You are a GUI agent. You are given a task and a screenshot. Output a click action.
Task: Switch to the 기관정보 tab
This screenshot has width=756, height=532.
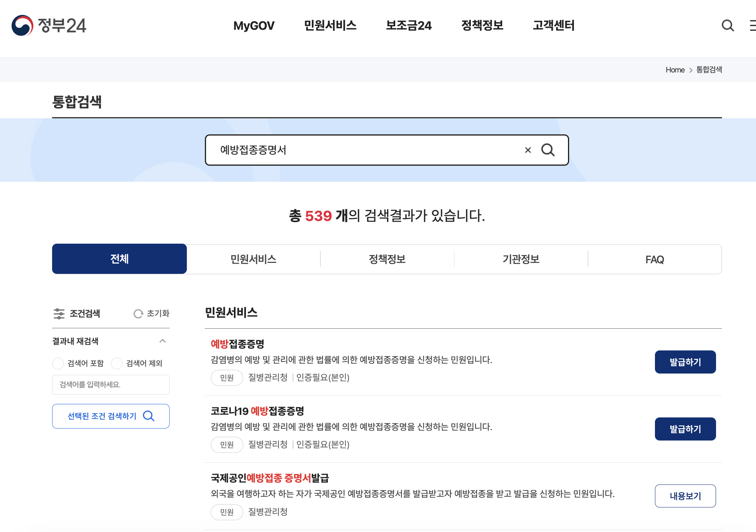pos(521,259)
